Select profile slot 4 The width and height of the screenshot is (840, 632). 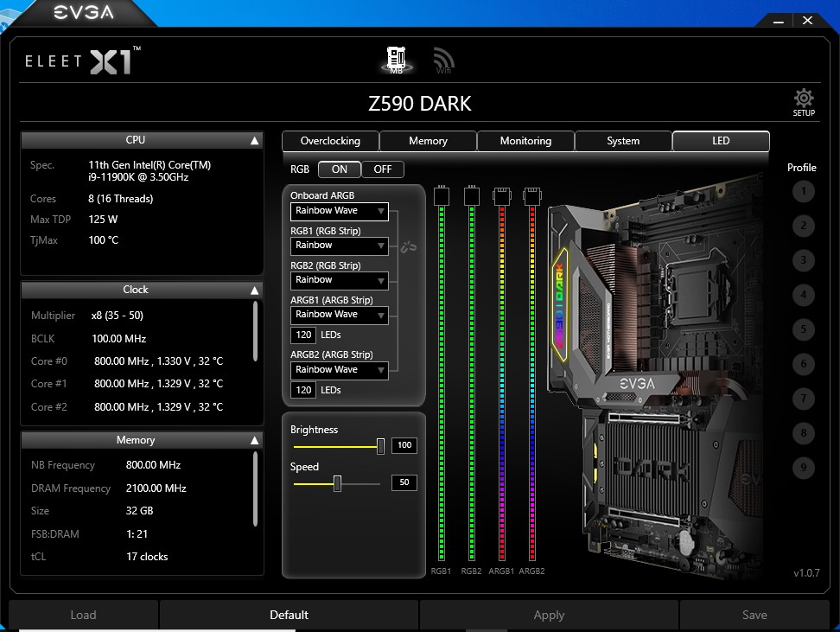tap(803, 295)
